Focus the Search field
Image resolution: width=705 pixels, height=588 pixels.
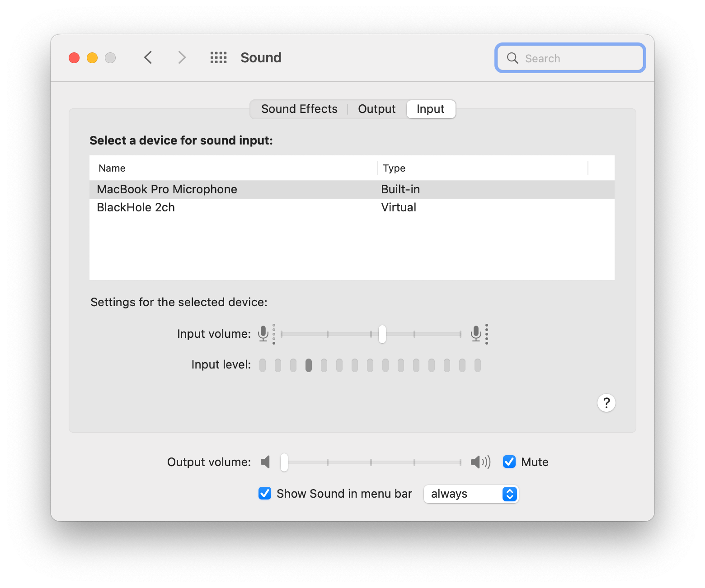pyautogui.click(x=570, y=58)
